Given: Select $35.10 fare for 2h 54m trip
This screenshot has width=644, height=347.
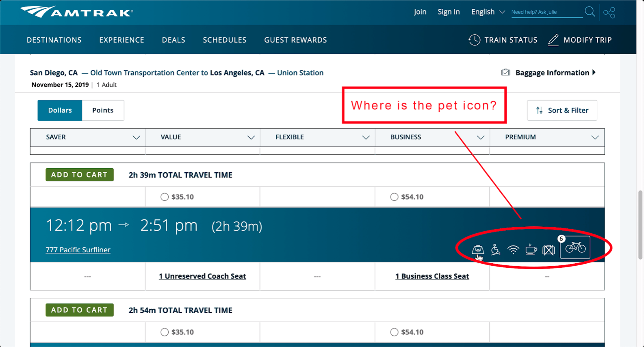Looking at the screenshot, I should click(x=164, y=332).
